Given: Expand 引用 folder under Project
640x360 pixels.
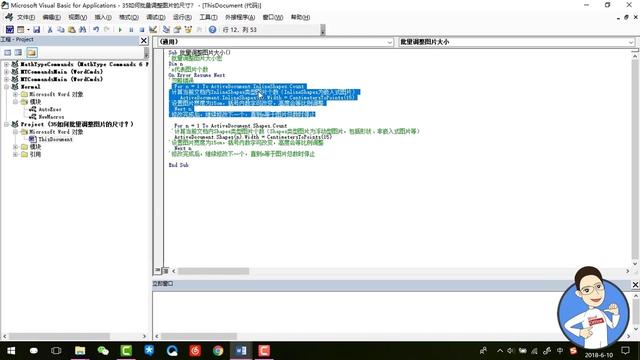Looking at the screenshot, I should pos(16,154).
